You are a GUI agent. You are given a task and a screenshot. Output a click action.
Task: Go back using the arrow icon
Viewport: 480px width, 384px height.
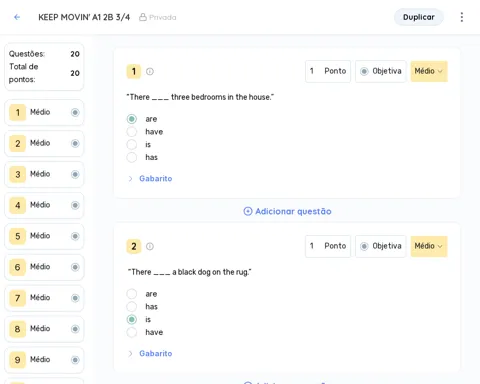coord(17,17)
